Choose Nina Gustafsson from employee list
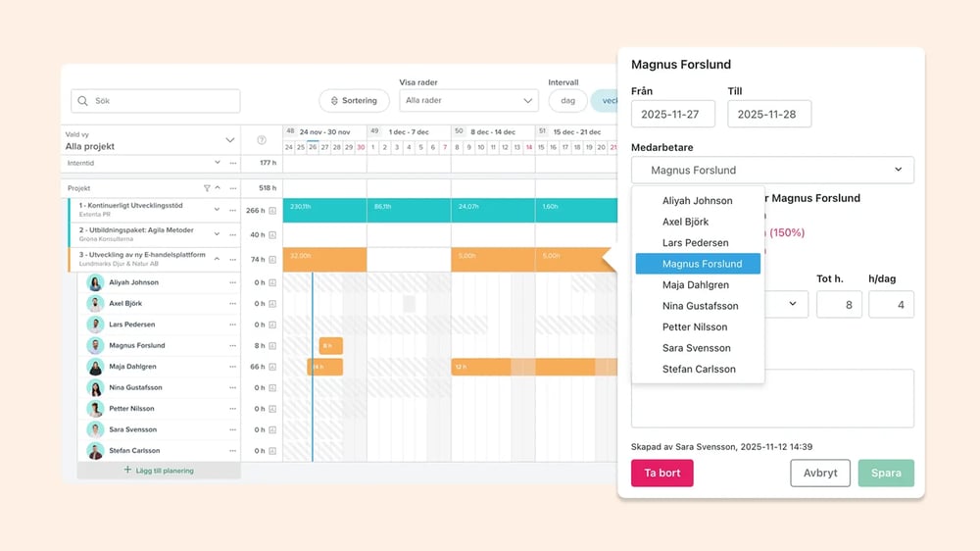 click(700, 306)
